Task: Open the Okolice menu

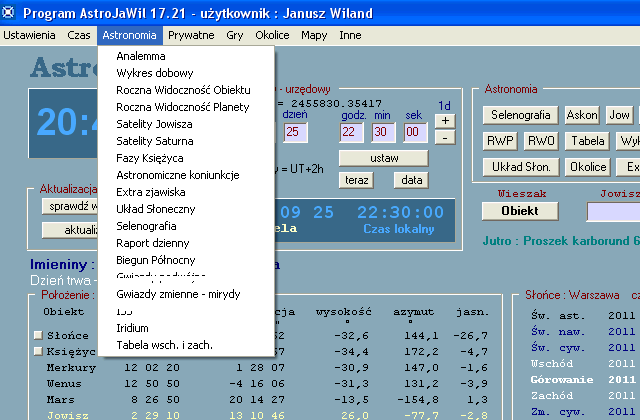Action: pos(272,36)
